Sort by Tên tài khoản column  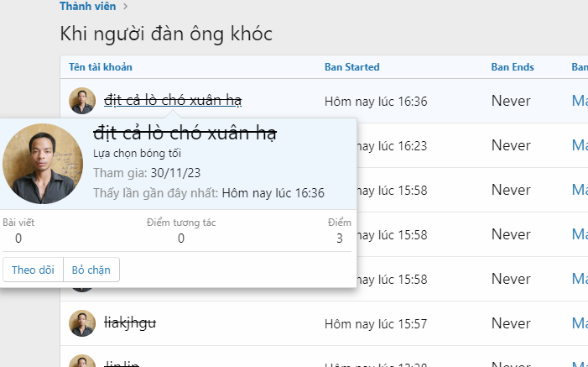tap(100, 67)
